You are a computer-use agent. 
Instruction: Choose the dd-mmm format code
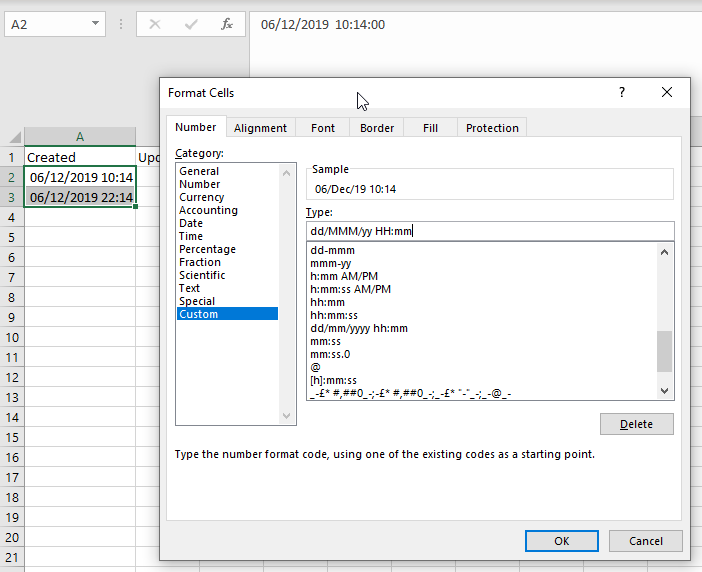tap(482, 250)
